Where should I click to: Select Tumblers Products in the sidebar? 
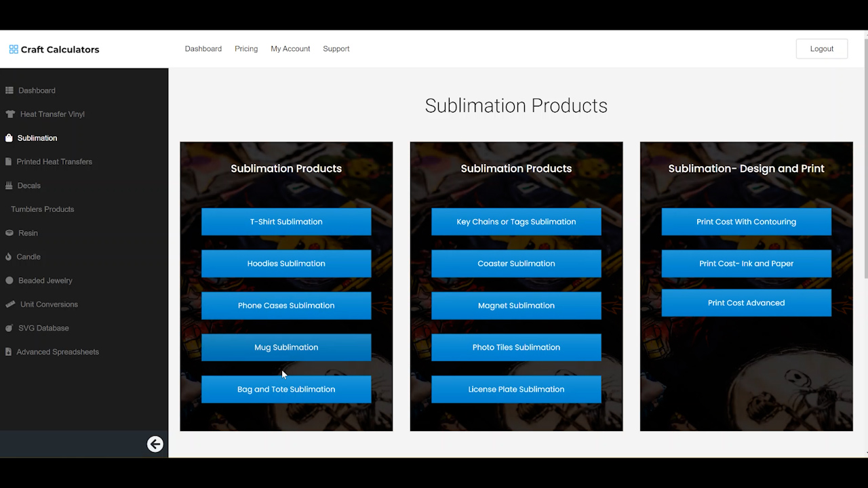click(x=42, y=209)
